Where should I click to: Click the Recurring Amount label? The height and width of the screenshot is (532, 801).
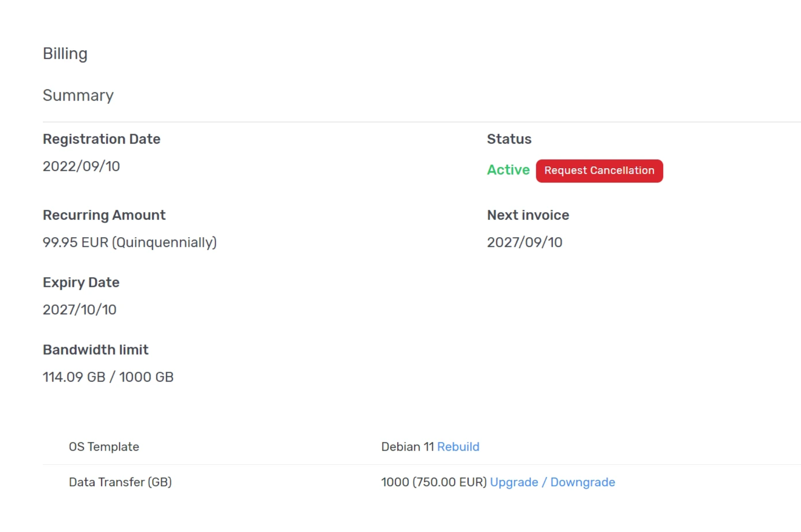[104, 215]
